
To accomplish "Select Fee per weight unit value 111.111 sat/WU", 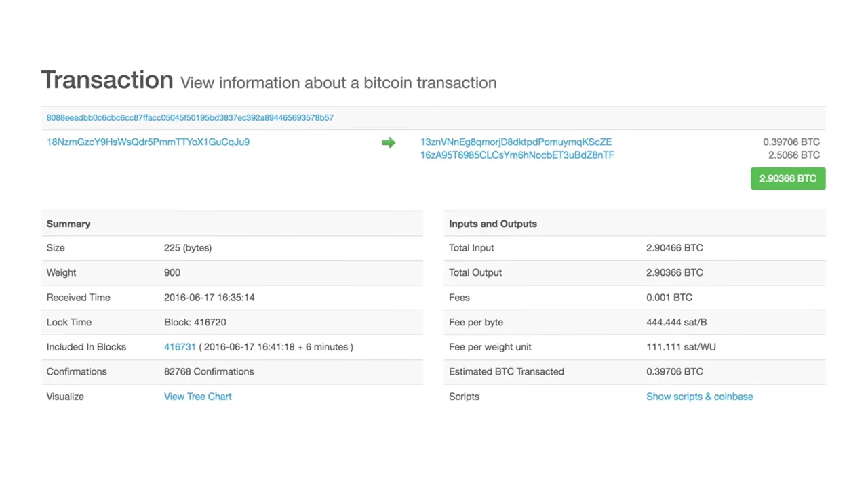I will pos(682,347).
